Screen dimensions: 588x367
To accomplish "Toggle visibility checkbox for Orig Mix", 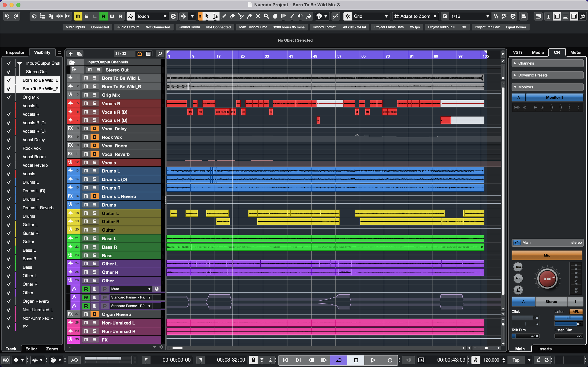I will [9, 97].
